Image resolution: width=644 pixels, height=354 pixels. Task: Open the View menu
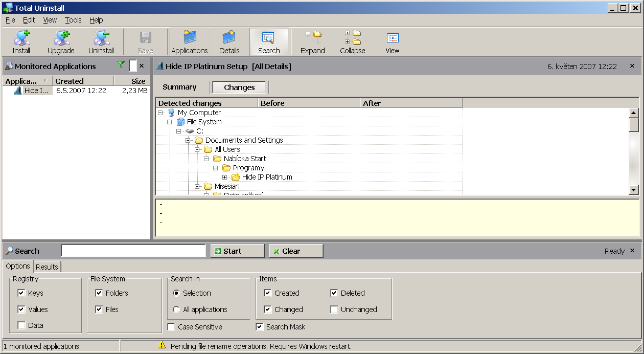[x=50, y=20]
